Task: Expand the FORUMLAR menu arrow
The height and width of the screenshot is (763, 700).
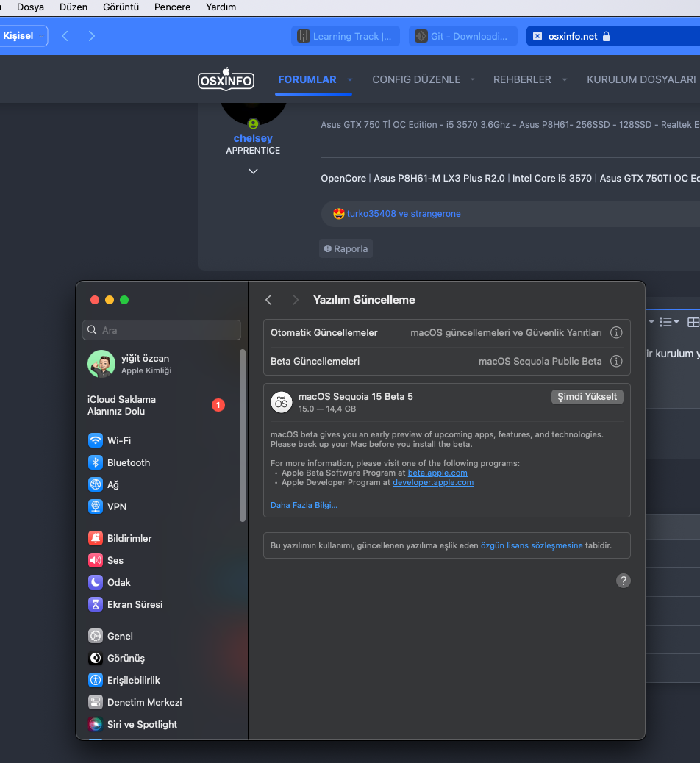Action: click(350, 79)
